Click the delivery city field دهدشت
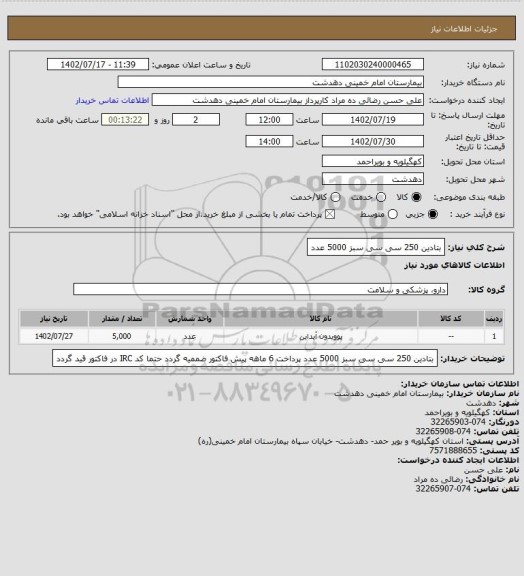The image size is (524, 576). [x=373, y=179]
